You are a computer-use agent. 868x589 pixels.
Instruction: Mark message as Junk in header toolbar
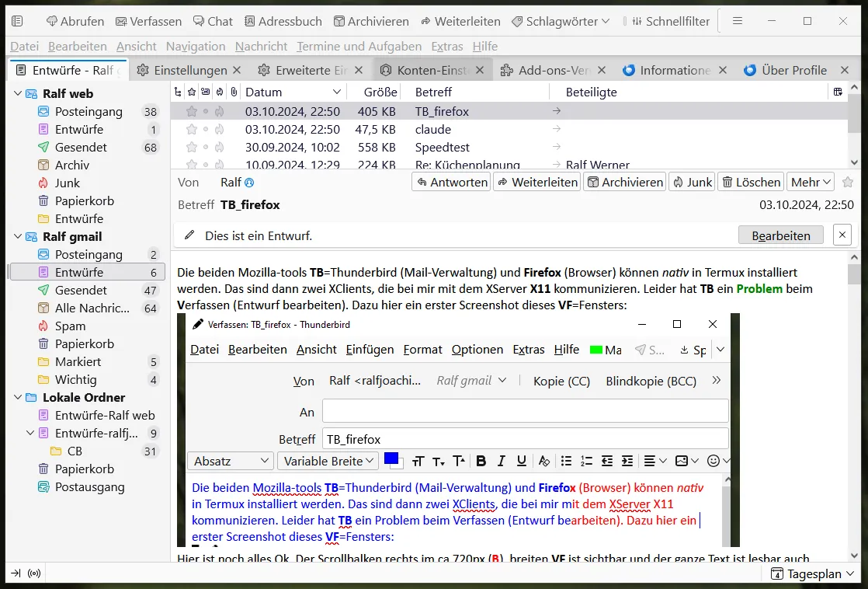pos(692,183)
